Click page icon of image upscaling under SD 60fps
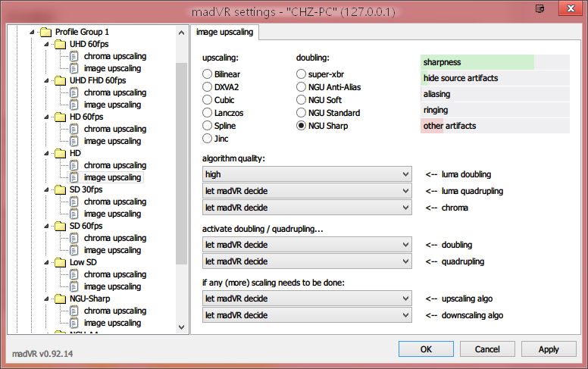This screenshot has width=588, height=369. pos(74,250)
